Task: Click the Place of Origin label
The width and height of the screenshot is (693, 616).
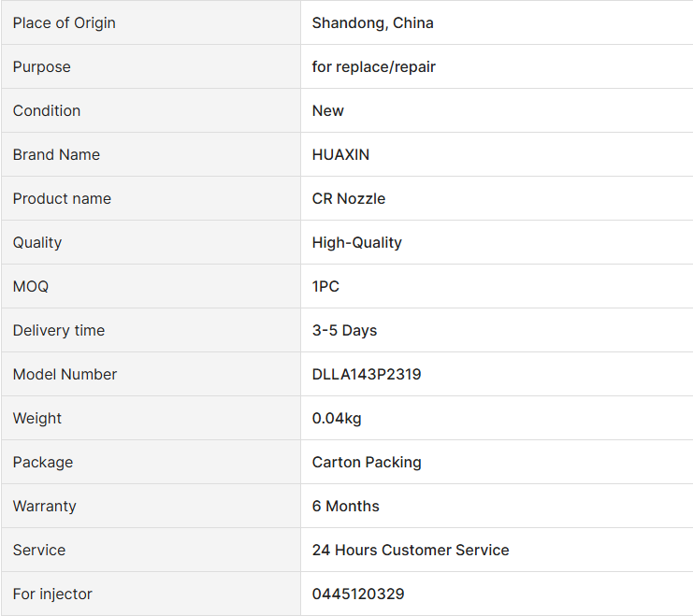Action: click(65, 23)
